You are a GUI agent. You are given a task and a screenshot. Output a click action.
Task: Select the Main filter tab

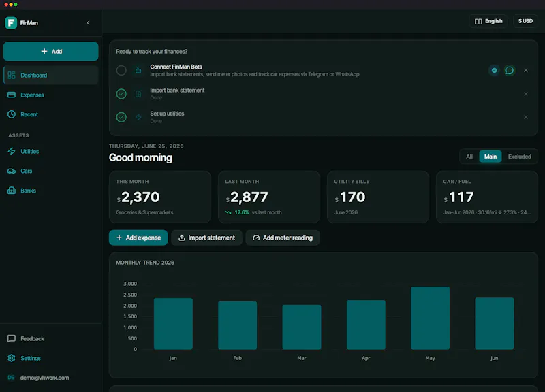[490, 157]
